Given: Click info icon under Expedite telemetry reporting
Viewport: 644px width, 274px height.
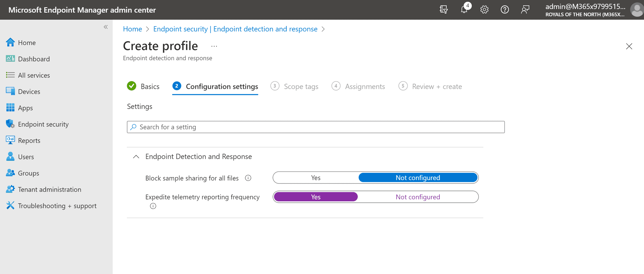Looking at the screenshot, I should (x=153, y=206).
